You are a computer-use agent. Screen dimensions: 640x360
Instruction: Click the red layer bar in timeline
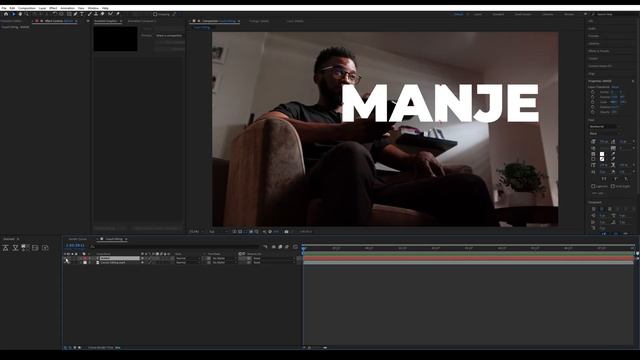click(x=469, y=258)
